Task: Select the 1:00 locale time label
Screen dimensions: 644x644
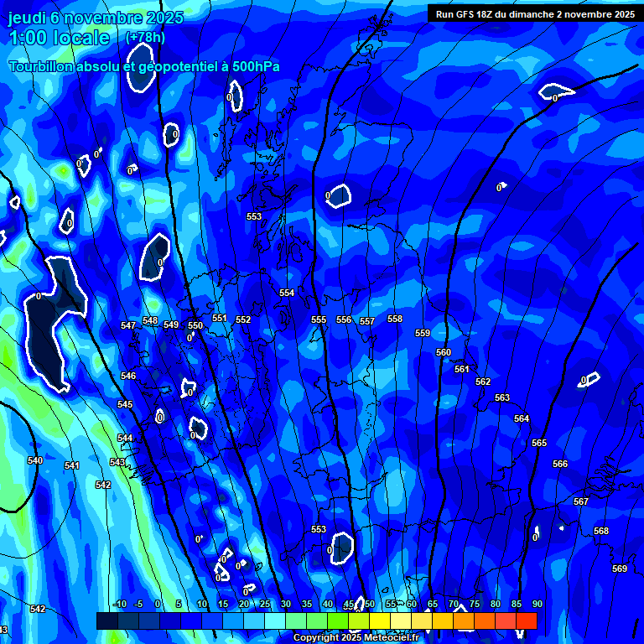Action: 59,38
